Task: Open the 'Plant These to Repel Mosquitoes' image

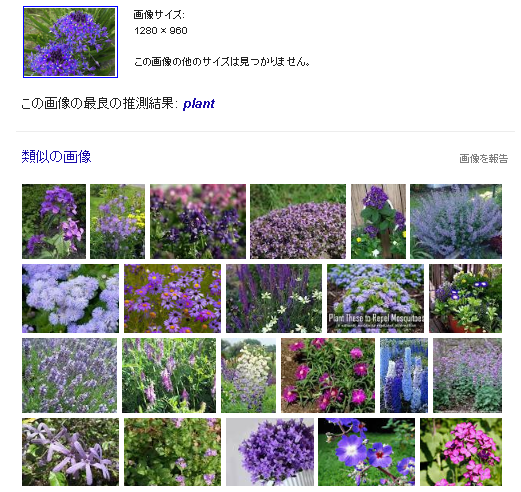Action: (x=375, y=298)
